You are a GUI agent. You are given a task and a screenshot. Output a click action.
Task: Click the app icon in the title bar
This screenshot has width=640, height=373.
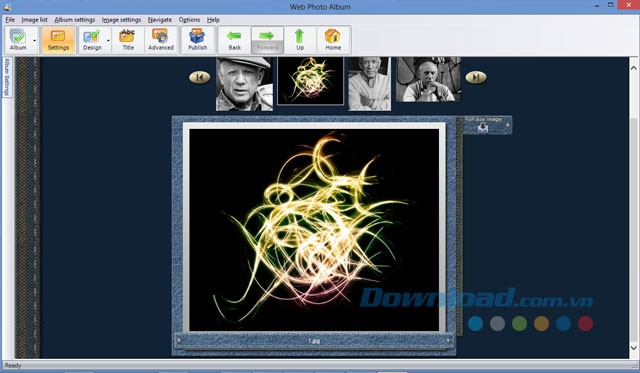tap(7, 6)
